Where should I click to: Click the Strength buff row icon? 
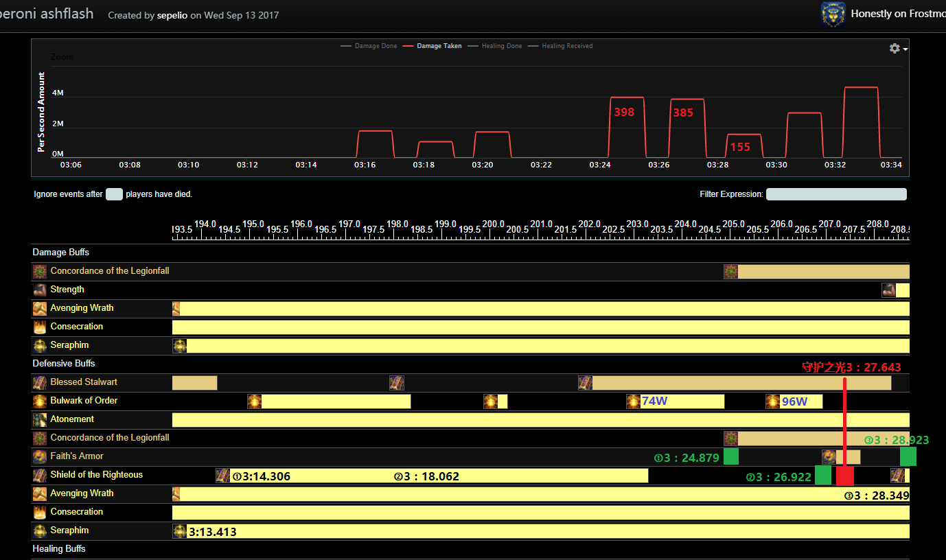pyautogui.click(x=40, y=290)
